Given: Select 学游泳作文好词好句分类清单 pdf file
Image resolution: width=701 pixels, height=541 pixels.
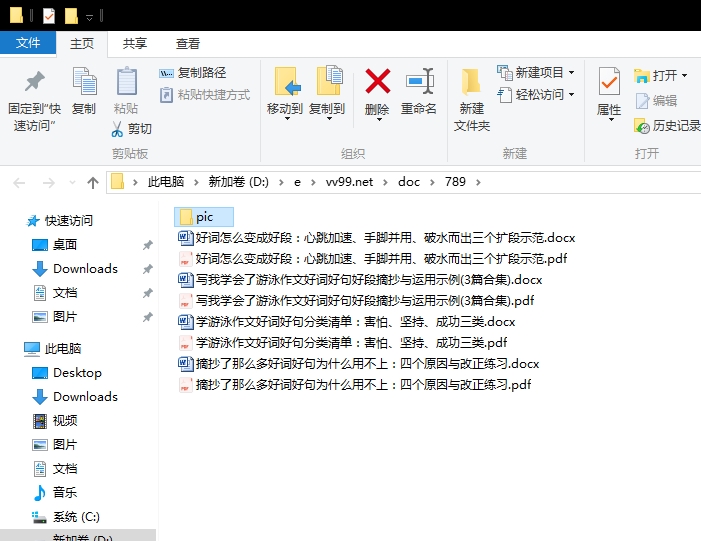Looking at the screenshot, I should coord(343,342).
